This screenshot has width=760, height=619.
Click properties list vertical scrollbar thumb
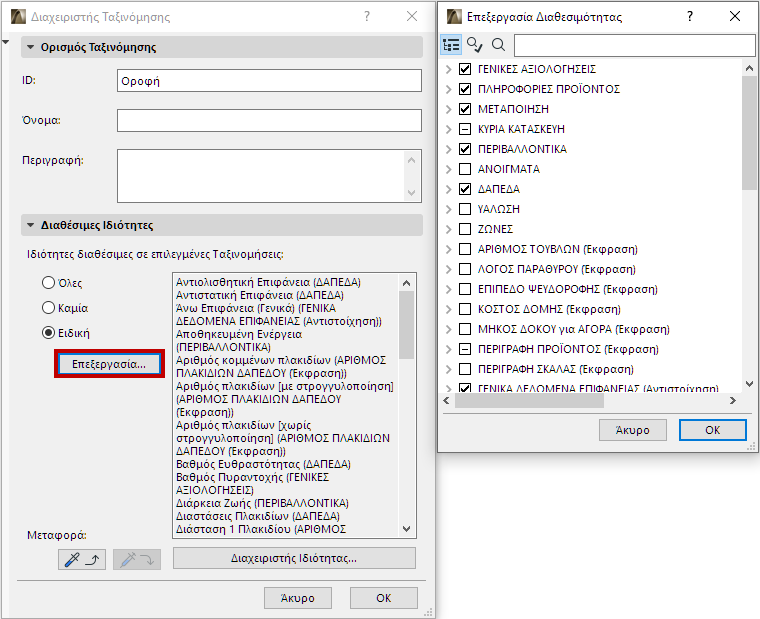point(407,324)
